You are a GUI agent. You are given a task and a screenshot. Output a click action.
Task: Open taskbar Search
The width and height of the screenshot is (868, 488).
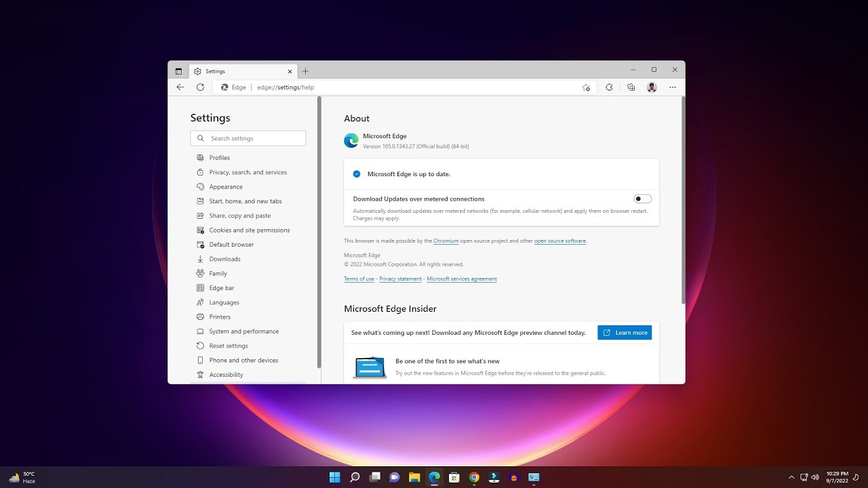(x=355, y=477)
